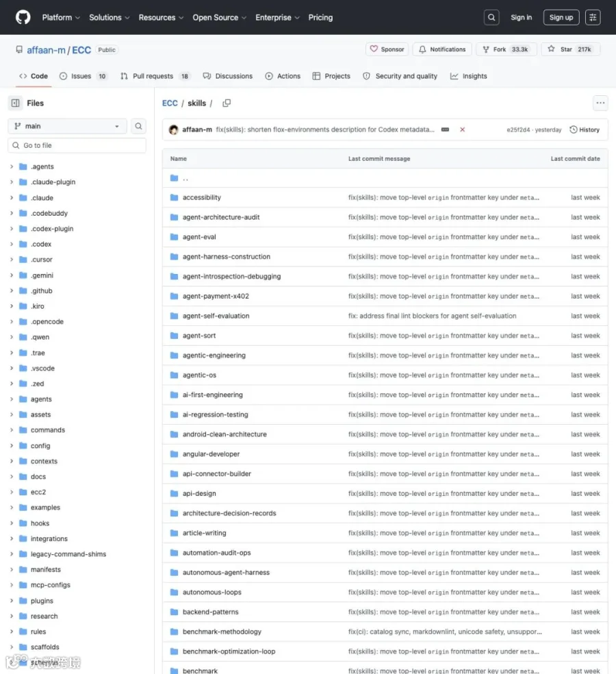616x674 pixels.
Task: Click the Pricing menu item
Action: (320, 18)
